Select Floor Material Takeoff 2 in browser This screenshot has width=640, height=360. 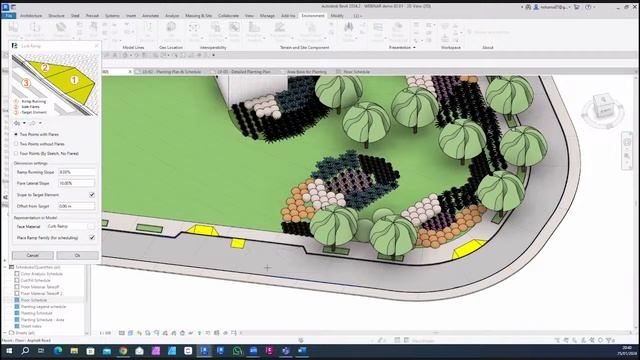click(41, 293)
